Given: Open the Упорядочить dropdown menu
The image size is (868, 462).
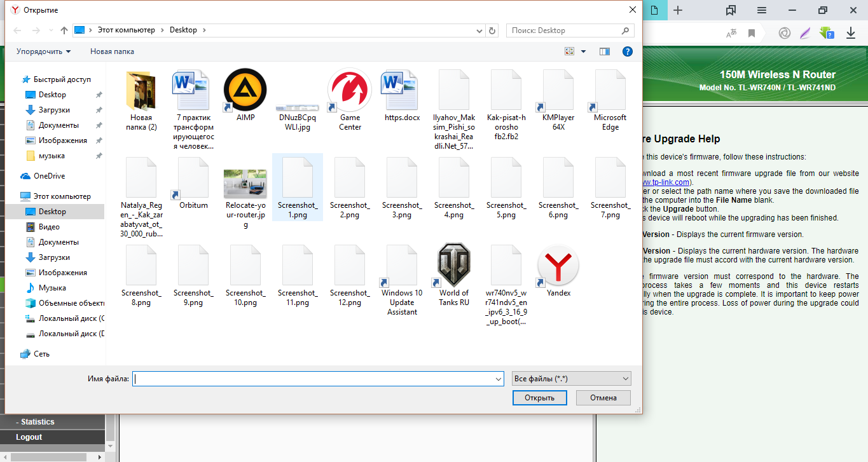Looking at the screenshot, I should [43, 51].
